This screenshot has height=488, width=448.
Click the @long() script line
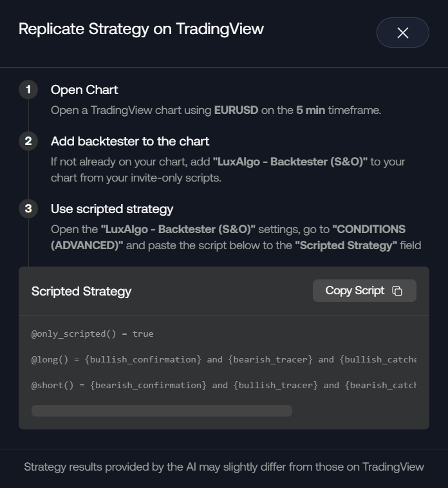[x=223, y=359]
